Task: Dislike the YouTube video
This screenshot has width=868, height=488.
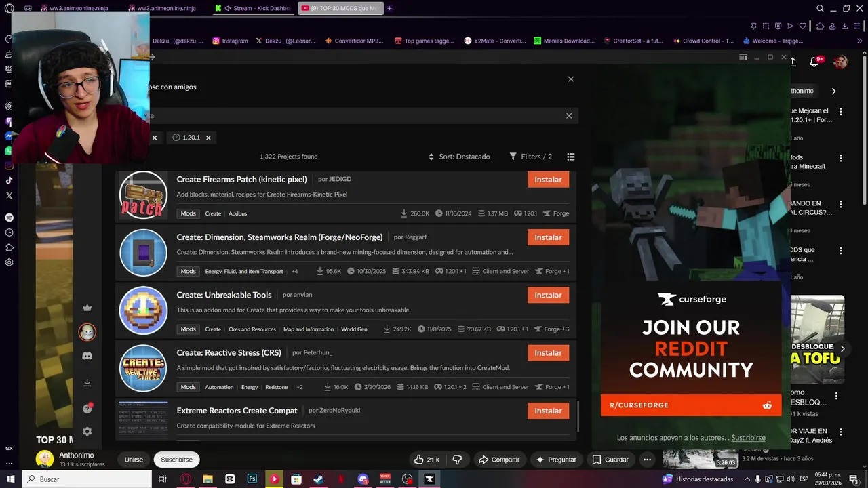Action: [457, 460]
